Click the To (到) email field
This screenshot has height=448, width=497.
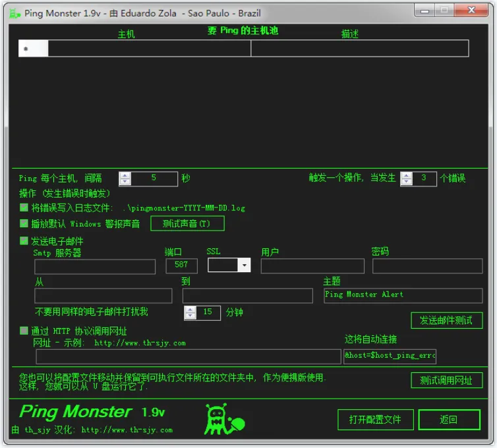248,296
